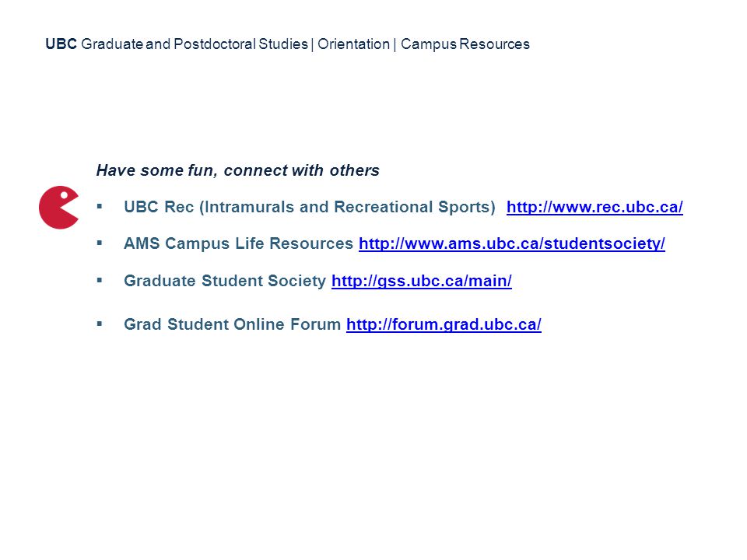Select the 'AMS Campus Life Resources' text

click(238, 243)
